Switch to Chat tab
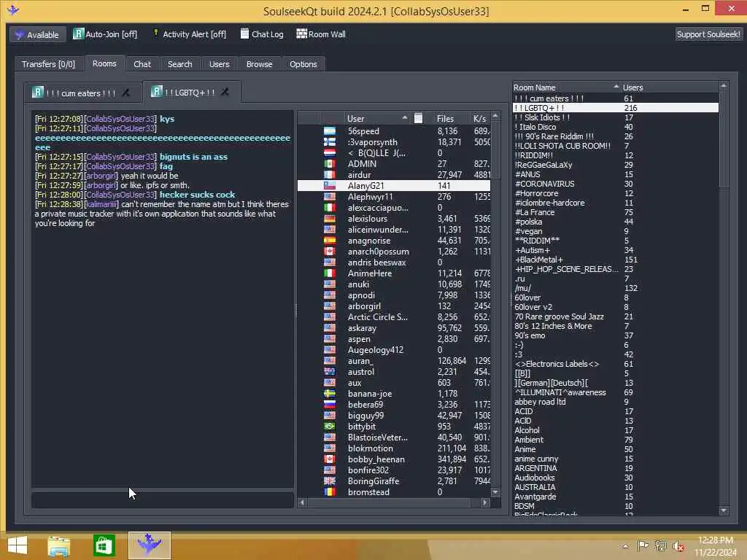This screenshot has height=560, width=747. point(142,64)
